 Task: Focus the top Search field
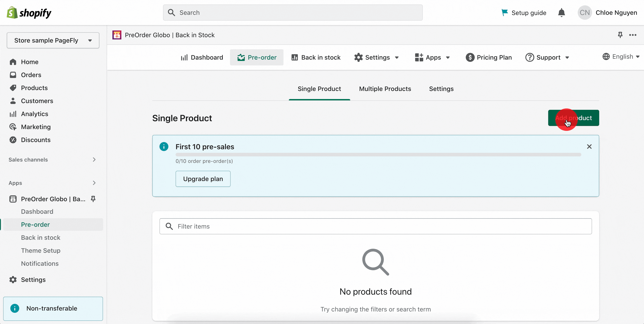coord(293,13)
